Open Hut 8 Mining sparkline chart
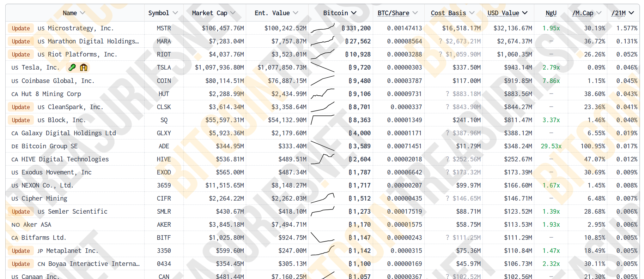This screenshot has height=279, width=644. click(322, 94)
